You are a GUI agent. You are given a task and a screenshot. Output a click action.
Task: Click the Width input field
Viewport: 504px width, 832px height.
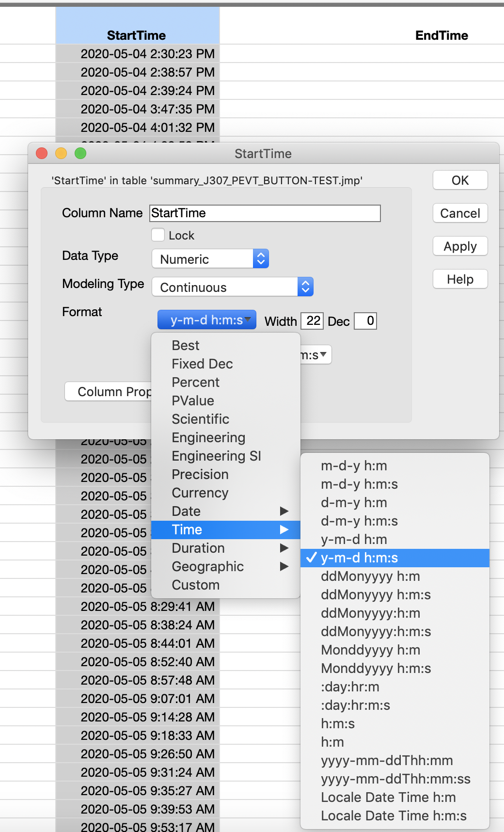[x=313, y=321]
